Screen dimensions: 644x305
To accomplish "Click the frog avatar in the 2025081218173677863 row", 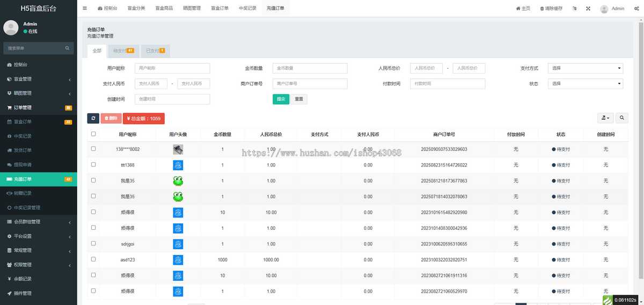I will click(178, 181).
